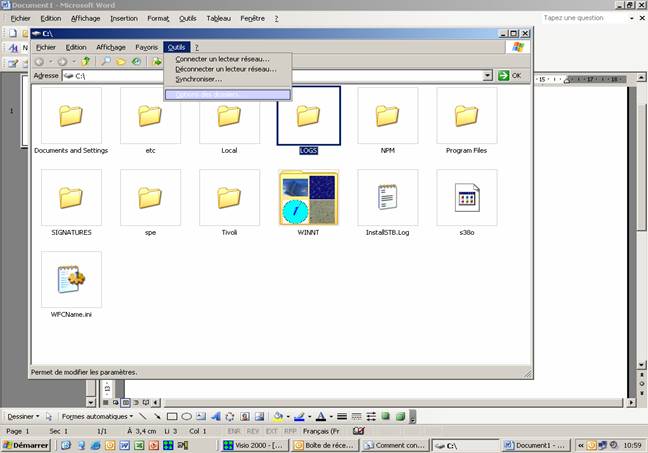Toggle ENR recording indicator in status bar

(x=234, y=431)
